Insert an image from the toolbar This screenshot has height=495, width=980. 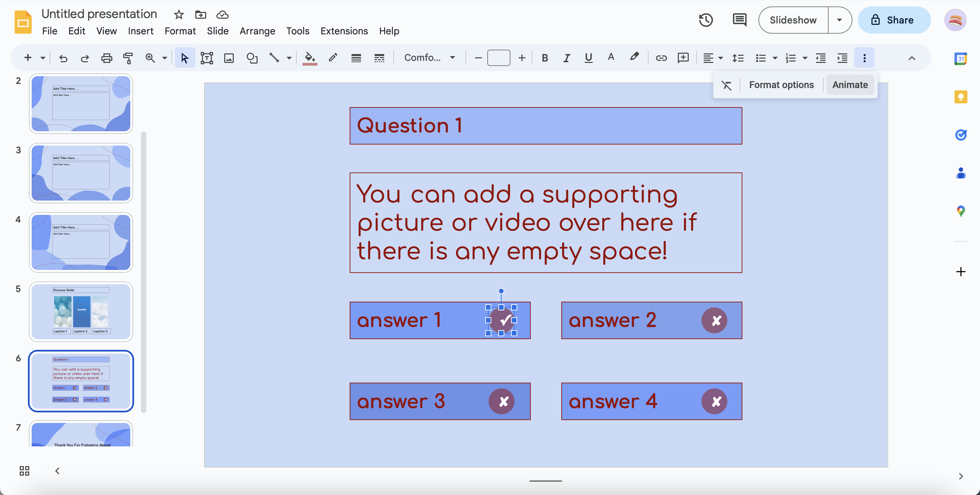(229, 58)
